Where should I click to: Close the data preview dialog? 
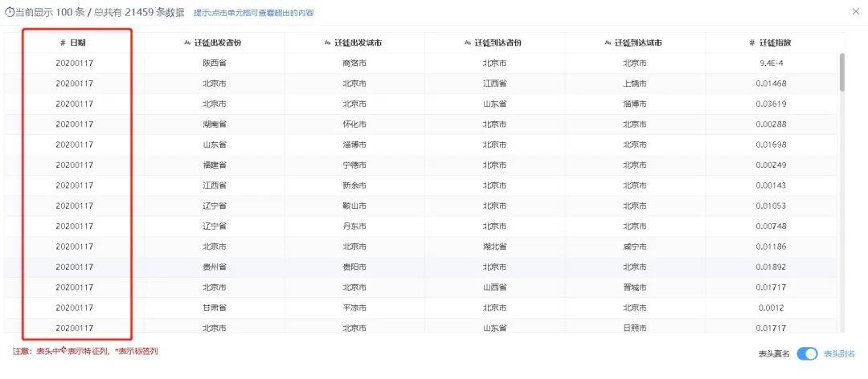coord(855,11)
